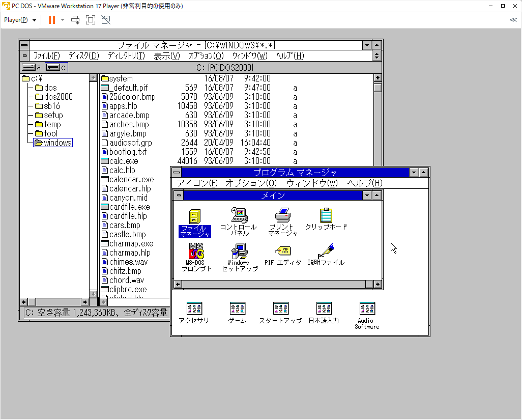Image resolution: width=522 pixels, height=420 pixels.
Task: Select the Audio Software group icon
Action: [367, 316]
